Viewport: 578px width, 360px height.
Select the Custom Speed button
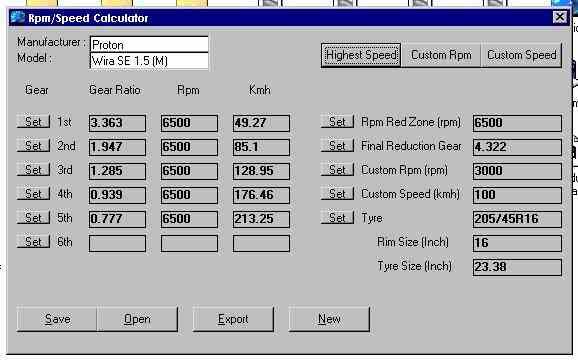click(522, 55)
